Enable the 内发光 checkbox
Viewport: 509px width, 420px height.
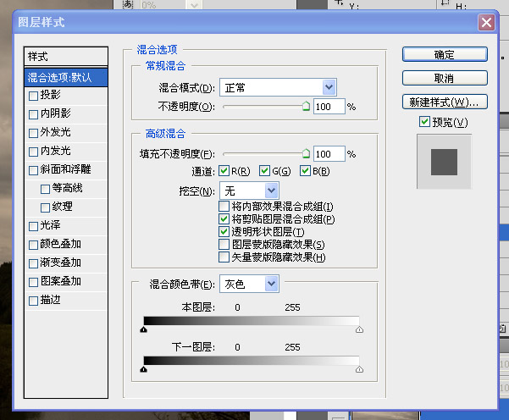click(x=33, y=152)
